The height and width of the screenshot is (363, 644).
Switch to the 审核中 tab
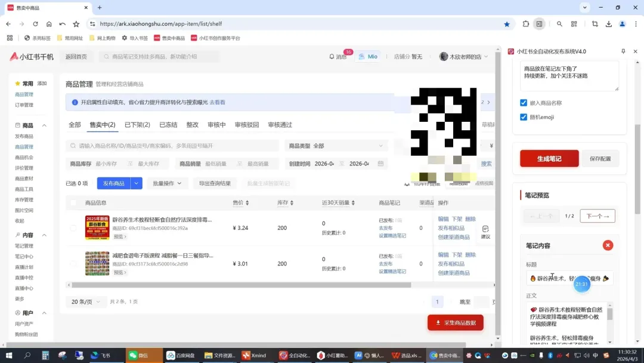216,125
